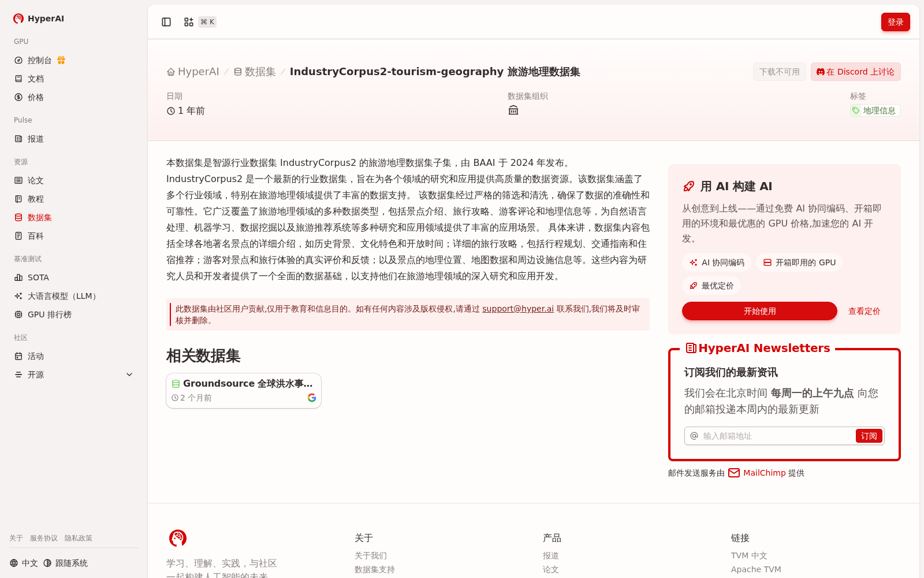Viewport: 924px width, 578px height.
Task: Click the 下载不可用 button
Action: click(780, 72)
